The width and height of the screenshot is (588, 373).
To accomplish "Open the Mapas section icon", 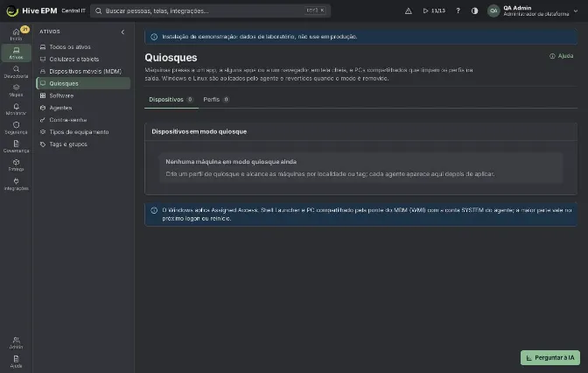I will (16, 90).
